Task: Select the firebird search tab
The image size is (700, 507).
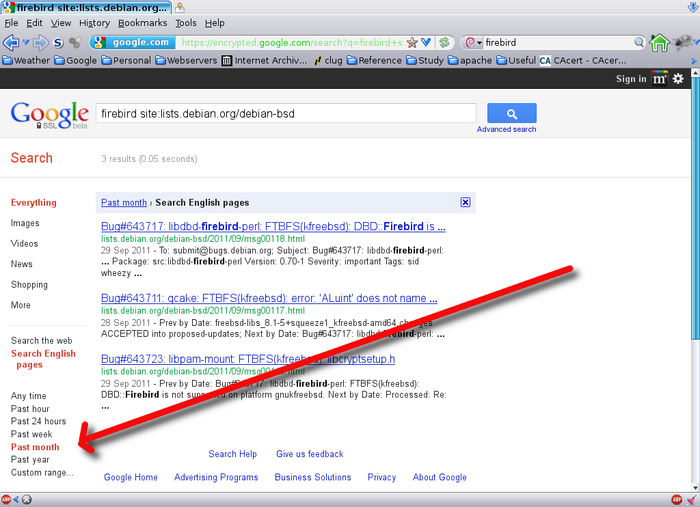Action: point(86,8)
